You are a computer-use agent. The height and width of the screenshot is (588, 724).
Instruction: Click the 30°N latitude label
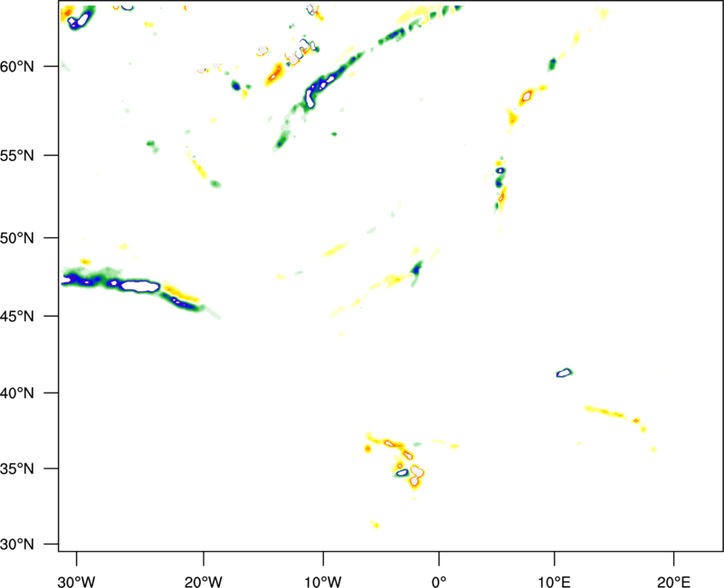click(17, 545)
